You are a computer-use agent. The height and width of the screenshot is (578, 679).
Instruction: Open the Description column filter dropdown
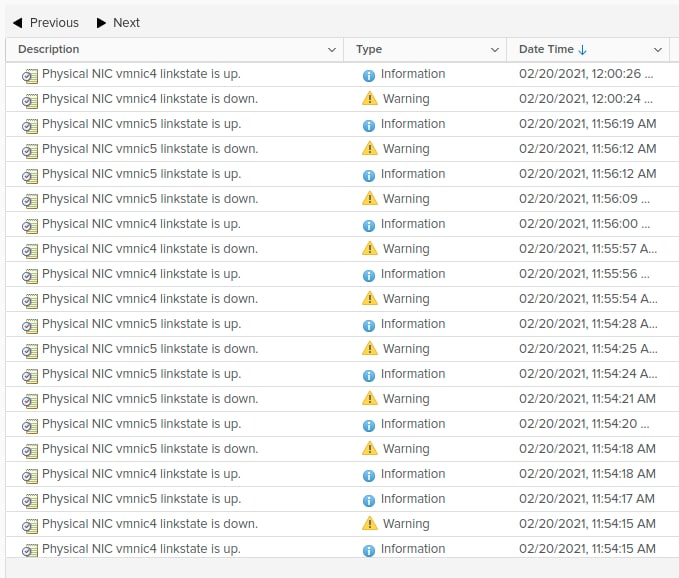[332, 50]
